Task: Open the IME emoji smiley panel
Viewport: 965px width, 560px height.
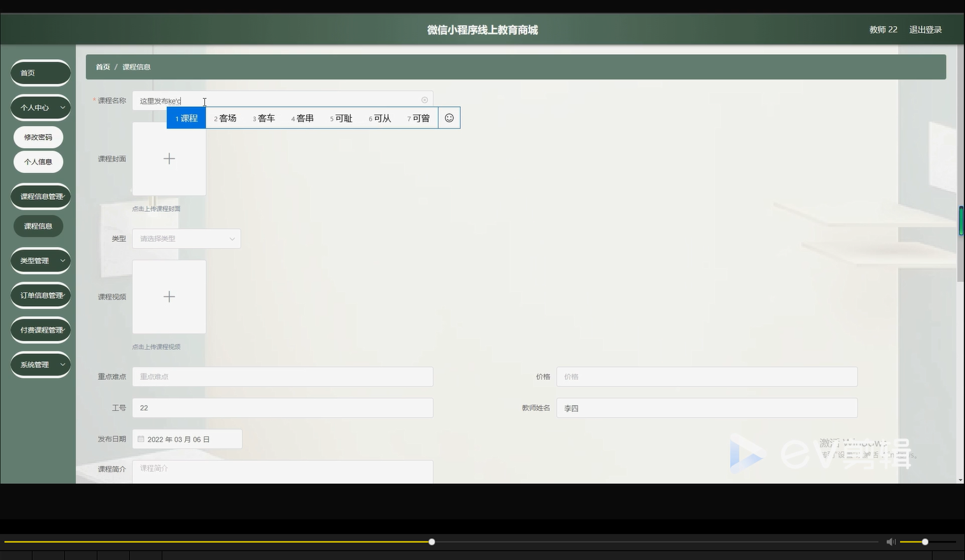Action: [x=449, y=118]
